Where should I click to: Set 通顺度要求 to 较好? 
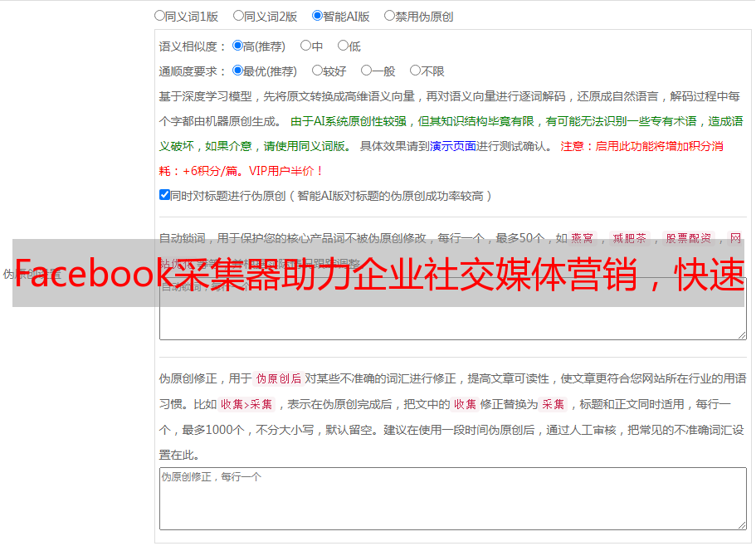pos(317,71)
